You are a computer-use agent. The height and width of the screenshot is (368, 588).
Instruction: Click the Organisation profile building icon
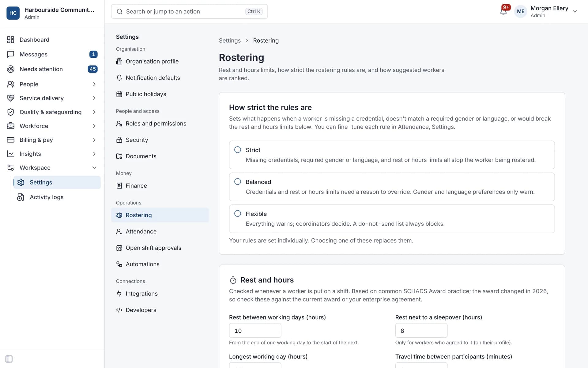119,61
